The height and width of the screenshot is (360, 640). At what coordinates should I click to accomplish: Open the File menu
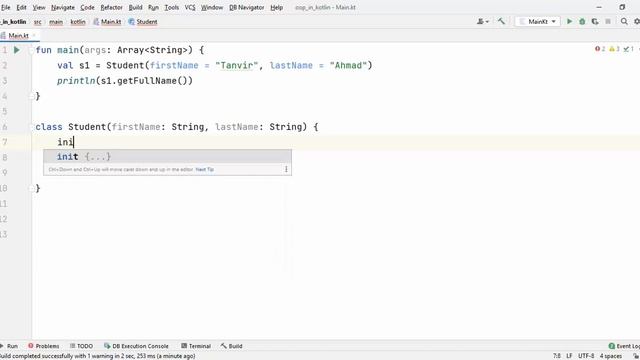pyautogui.click(x=5, y=7)
